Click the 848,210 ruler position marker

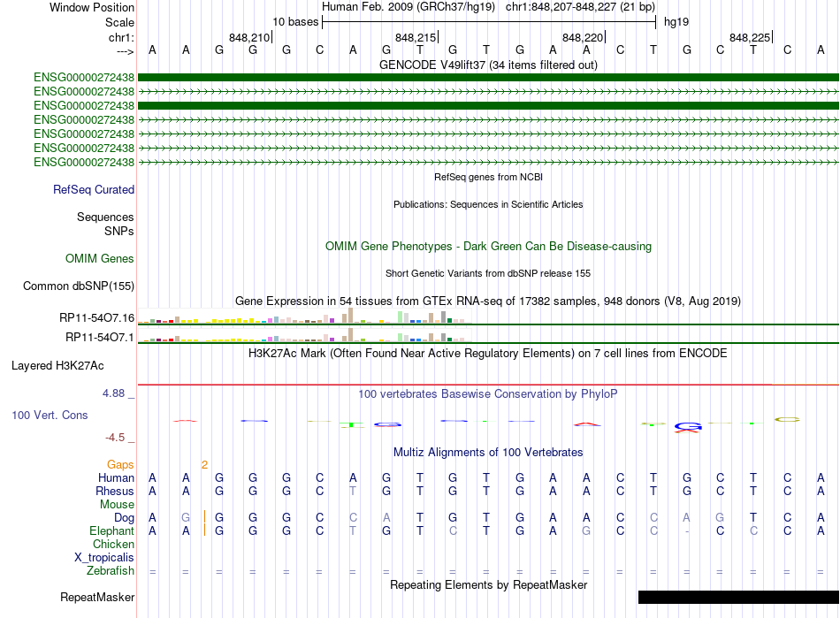pyautogui.click(x=249, y=37)
